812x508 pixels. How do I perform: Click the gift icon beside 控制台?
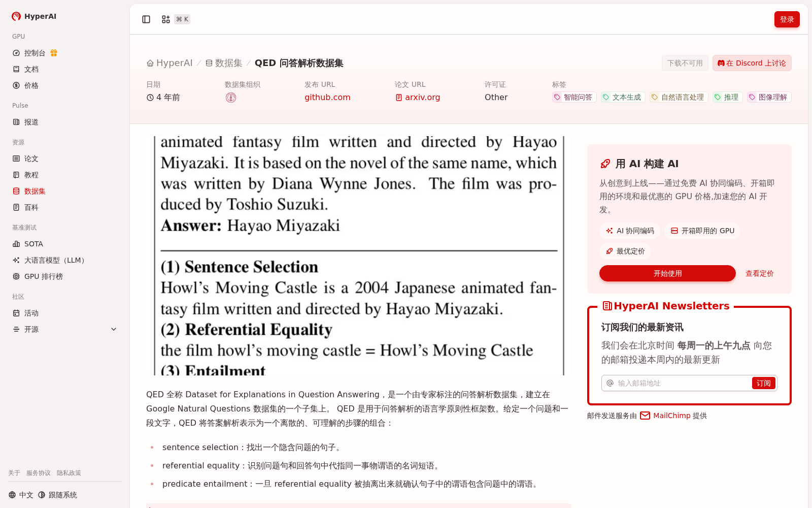[x=54, y=53]
